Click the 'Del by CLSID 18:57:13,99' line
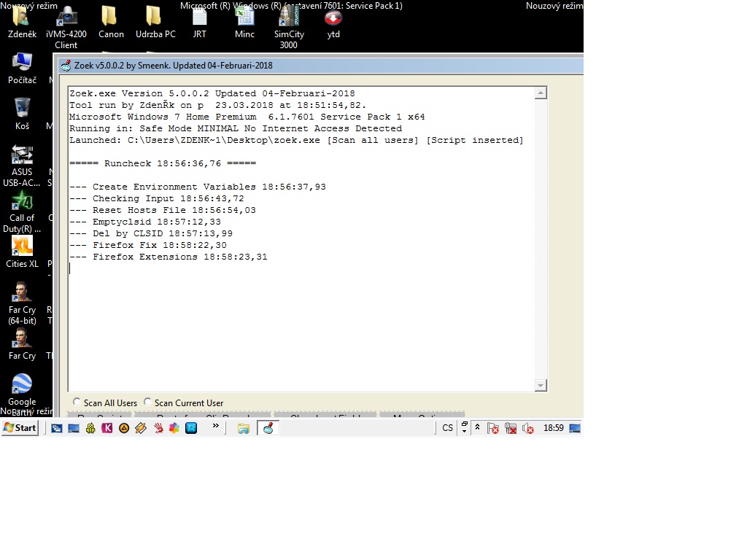Viewport: 747px width, 560px height. coord(151,234)
